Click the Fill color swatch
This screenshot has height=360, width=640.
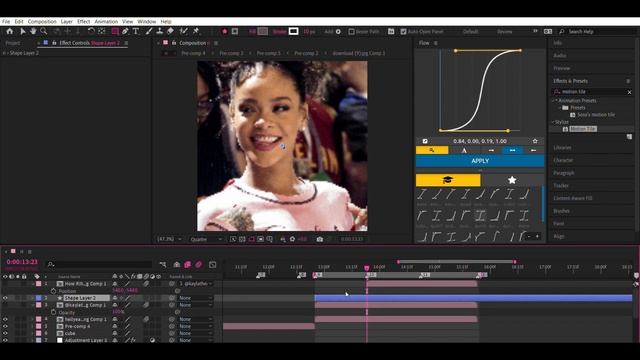click(x=263, y=31)
